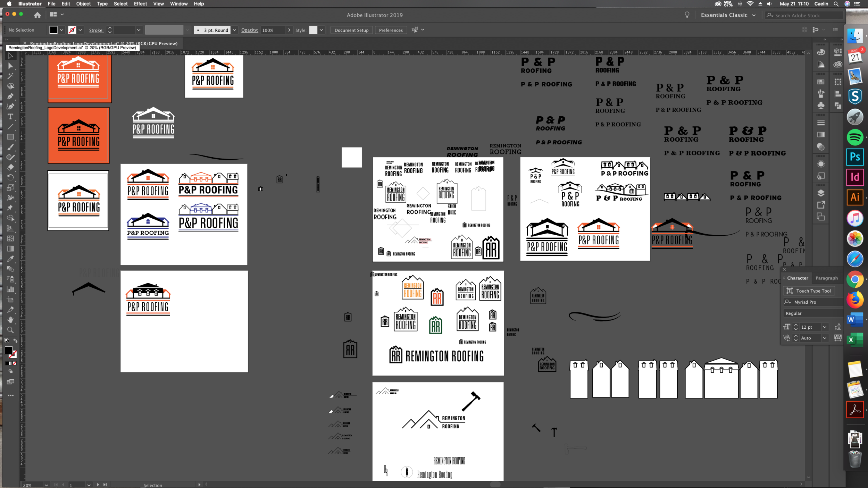Open Photoshop from the Dock
Screen dimensions: 868x488
point(855,157)
